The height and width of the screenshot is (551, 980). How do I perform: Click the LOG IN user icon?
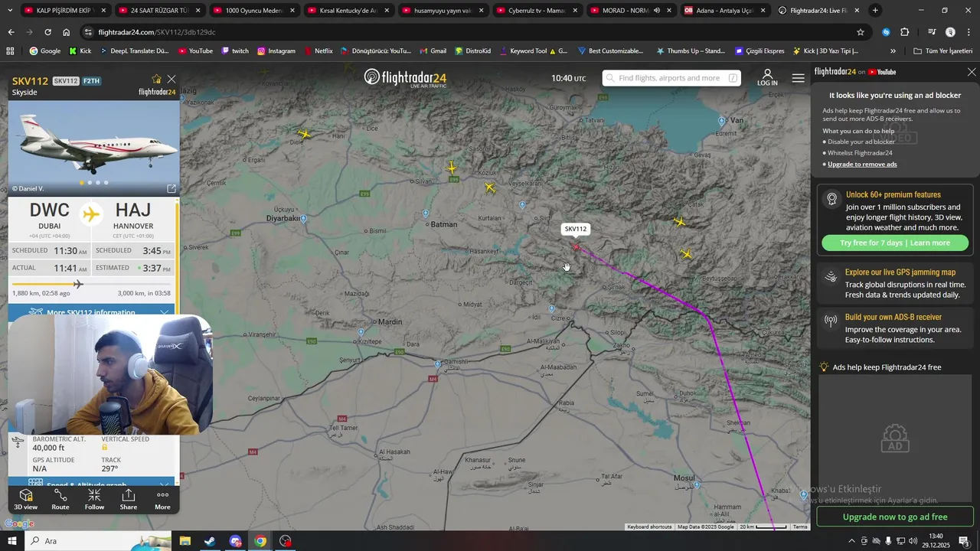(767, 78)
